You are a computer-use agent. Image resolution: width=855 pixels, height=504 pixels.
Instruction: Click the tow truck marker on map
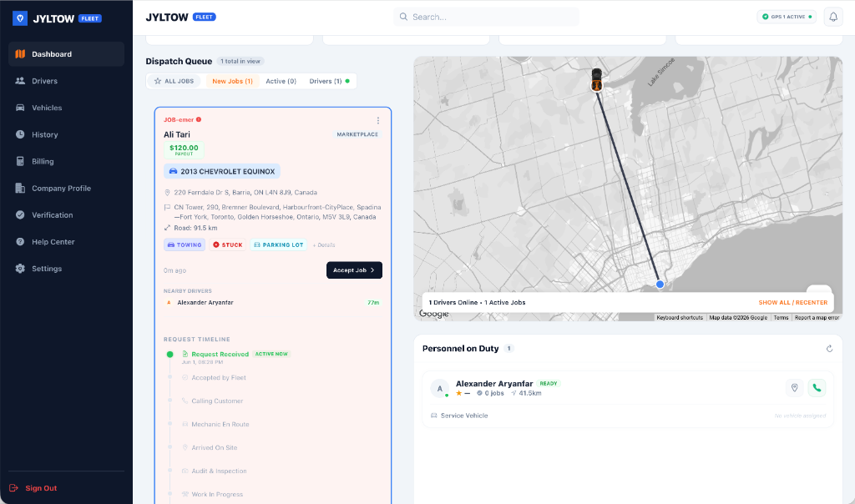pos(597,79)
